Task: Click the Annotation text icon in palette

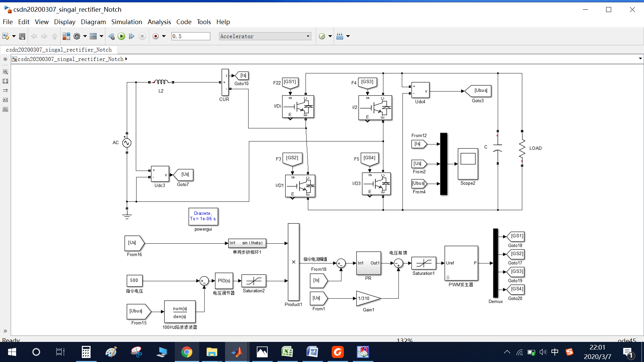Action: tap(5, 100)
